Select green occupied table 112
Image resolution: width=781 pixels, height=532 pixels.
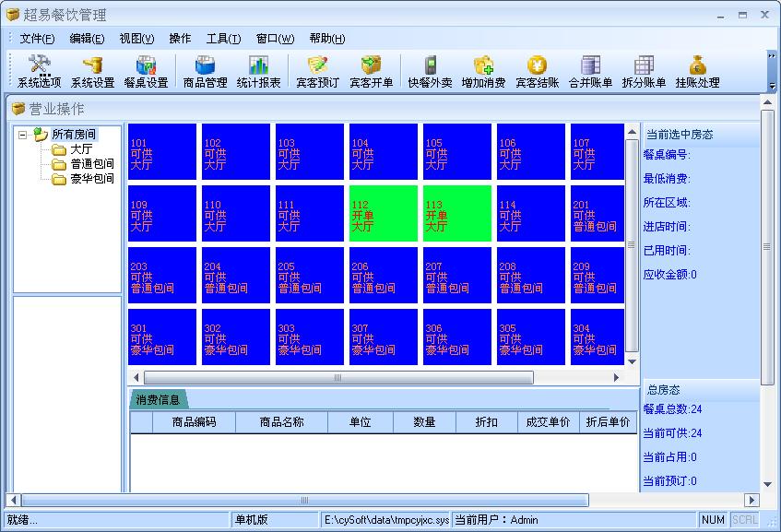point(383,214)
